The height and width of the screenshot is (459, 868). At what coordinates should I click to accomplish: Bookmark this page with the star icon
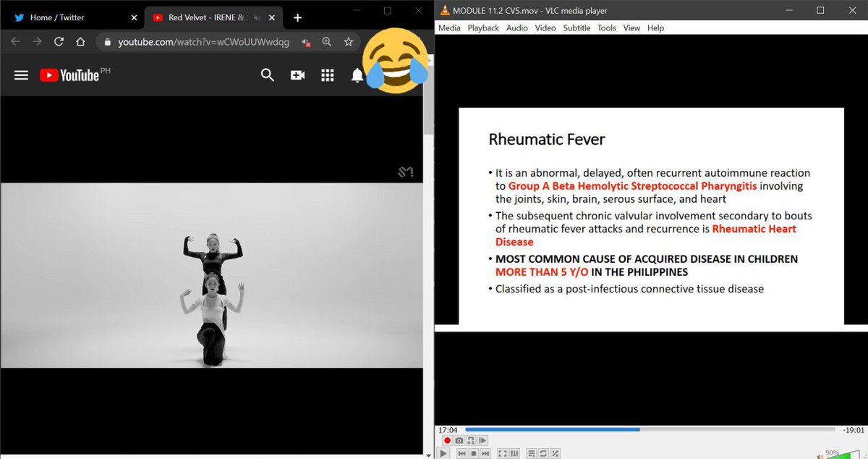(x=348, y=42)
